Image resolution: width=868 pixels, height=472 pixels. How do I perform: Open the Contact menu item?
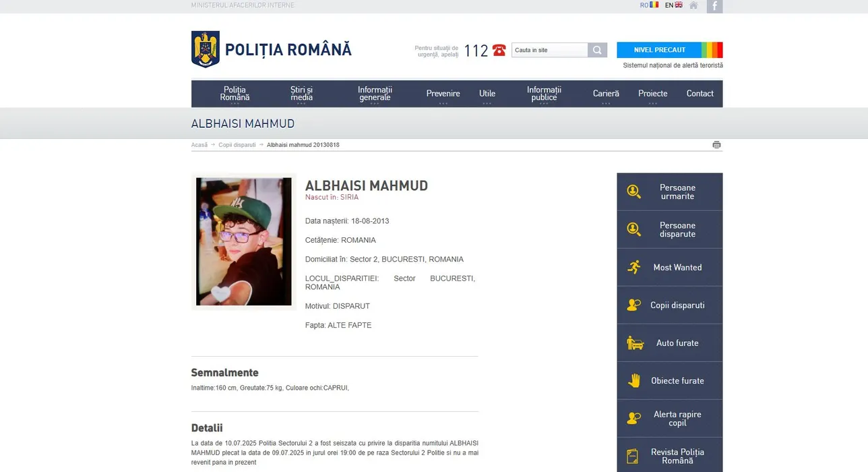click(700, 94)
